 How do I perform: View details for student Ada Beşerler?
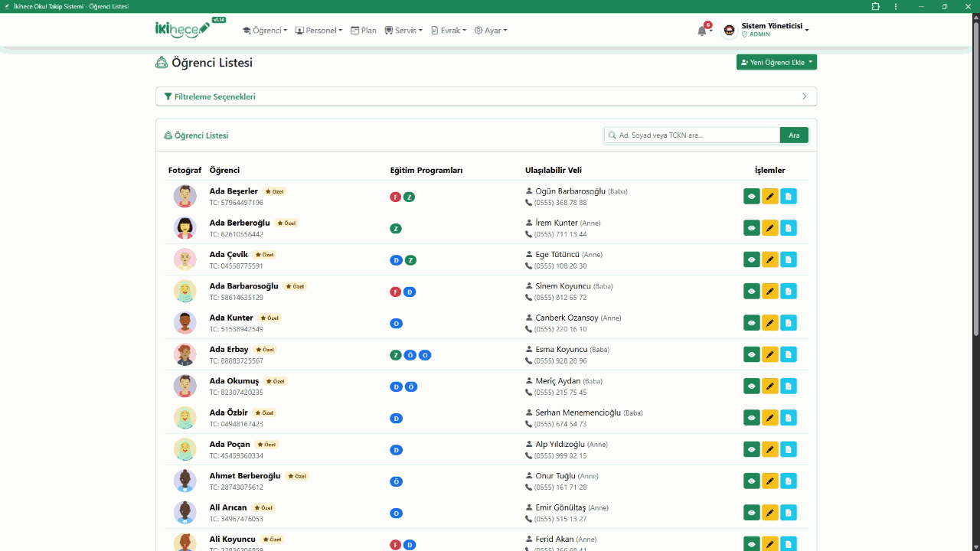[x=751, y=197]
